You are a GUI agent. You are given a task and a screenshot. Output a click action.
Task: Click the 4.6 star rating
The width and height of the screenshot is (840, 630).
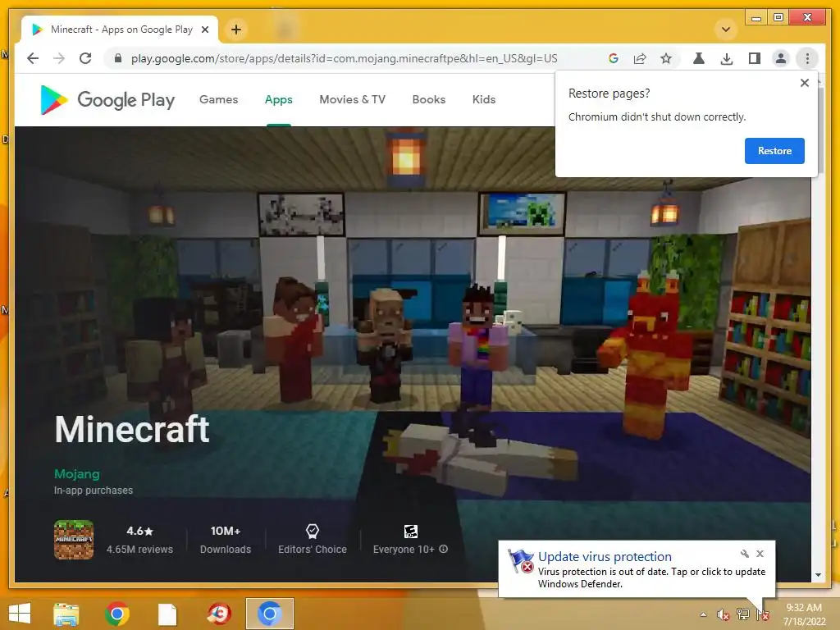(139, 531)
